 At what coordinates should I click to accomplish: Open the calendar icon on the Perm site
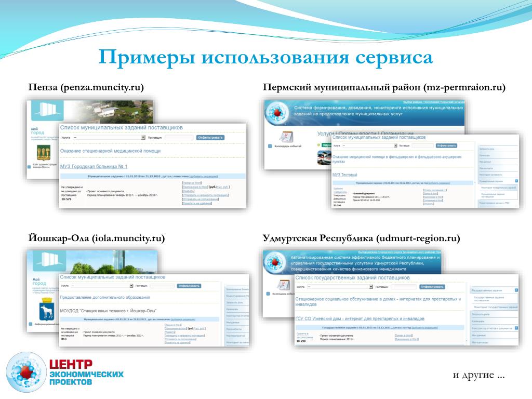pos(286,137)
